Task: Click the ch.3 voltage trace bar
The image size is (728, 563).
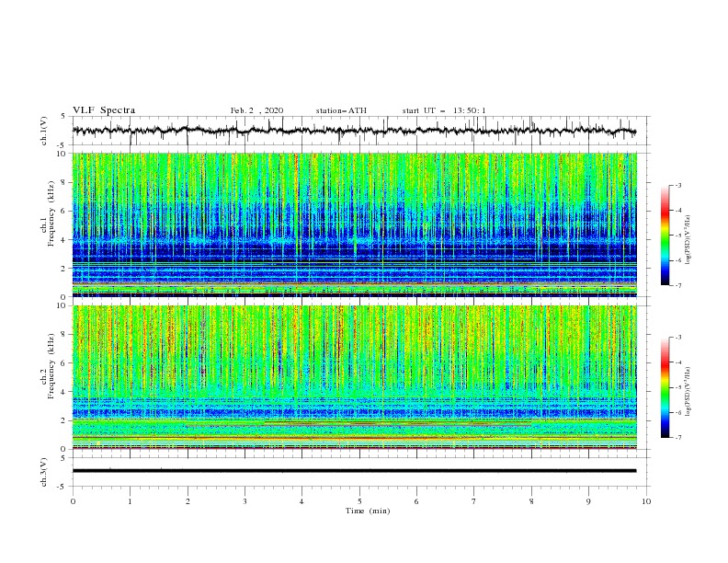Action: (x=354, y=471)
